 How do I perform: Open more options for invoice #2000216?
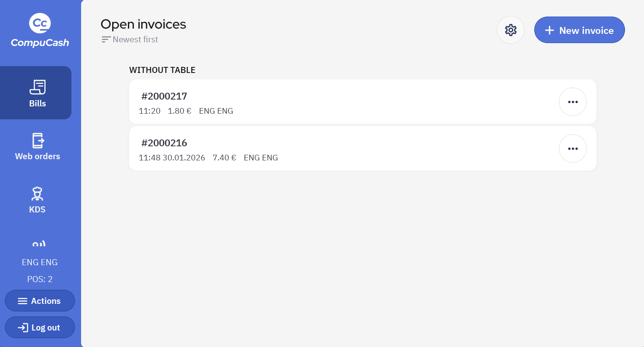pyautogui.click(x=573, y=149)
